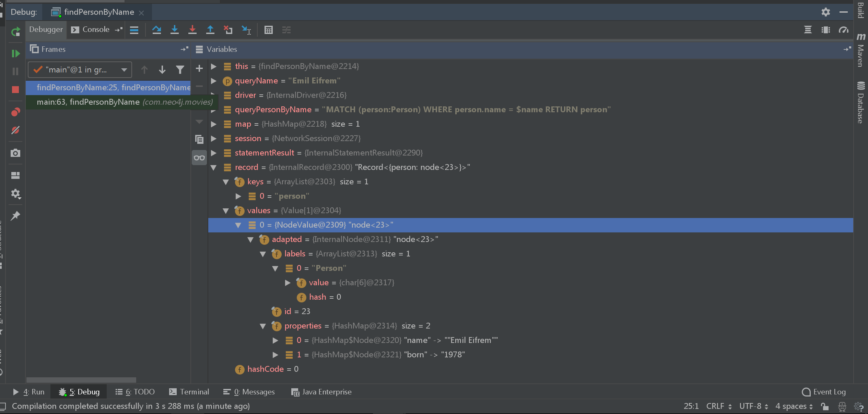Viewport: 868px width, 414px height.
Task: Collapse the keys ArrayList node
Action: [x=226, y=182]
